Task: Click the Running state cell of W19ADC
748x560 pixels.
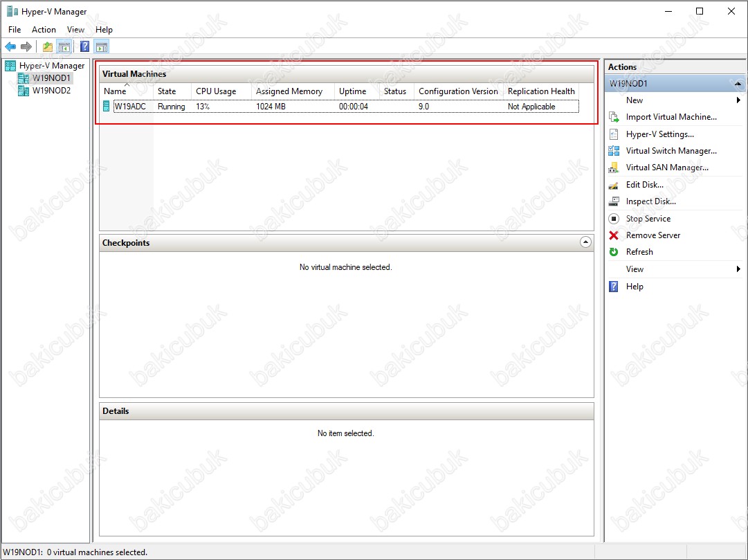Action: (x=171, y=107)
